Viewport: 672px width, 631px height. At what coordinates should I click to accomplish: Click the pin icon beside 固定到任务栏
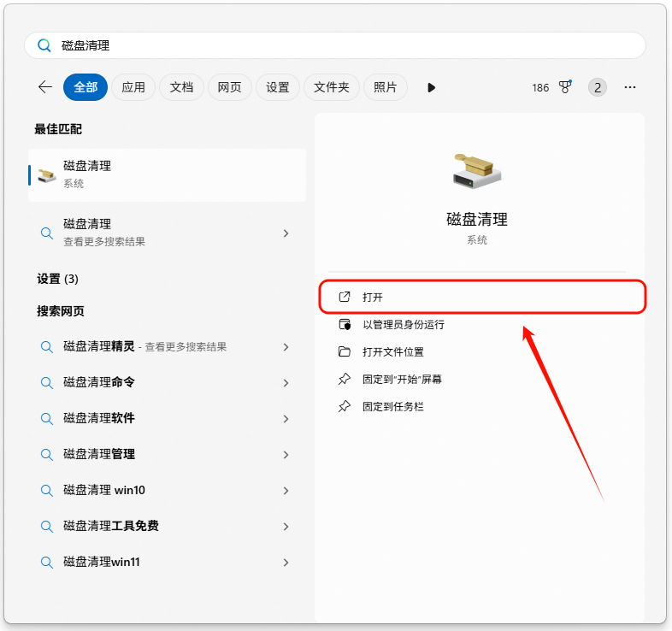[345, 406]
